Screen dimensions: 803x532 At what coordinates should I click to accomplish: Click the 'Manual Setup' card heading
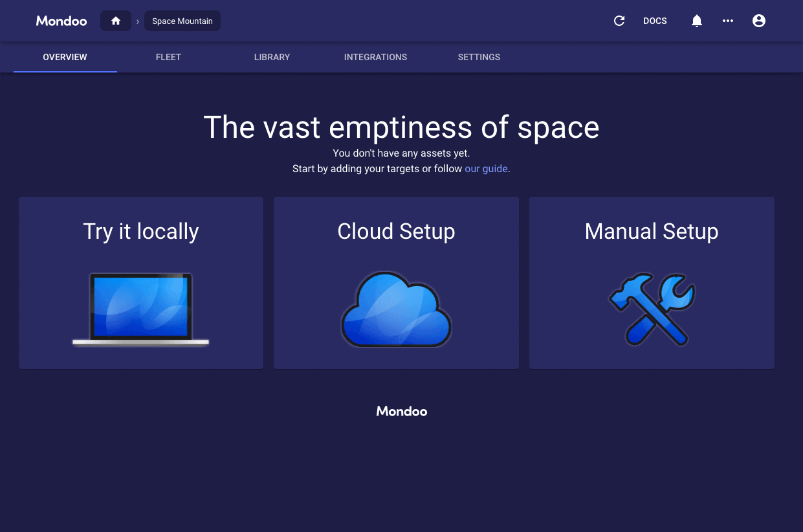[x=652, y=231]
